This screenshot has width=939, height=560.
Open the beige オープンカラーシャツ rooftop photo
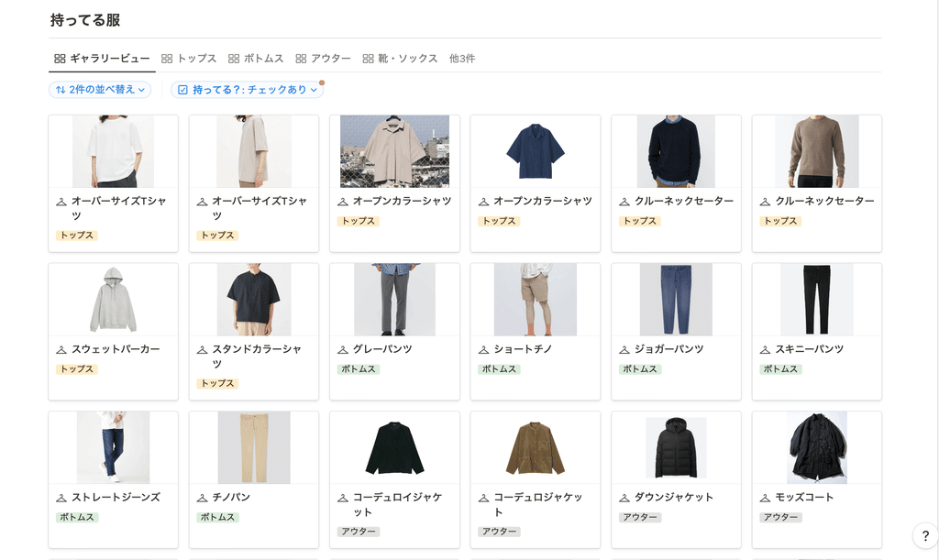tap(394, 151)
